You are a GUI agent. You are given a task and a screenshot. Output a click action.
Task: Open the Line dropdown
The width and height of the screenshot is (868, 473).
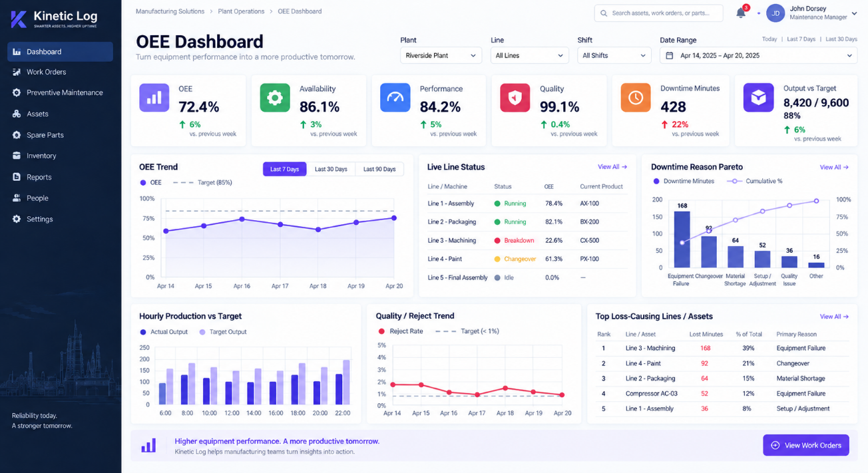point(529,55)
